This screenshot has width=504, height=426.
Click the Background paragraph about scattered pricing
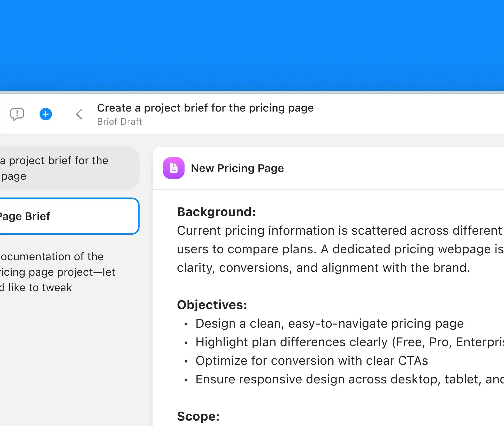tap(339, 231)
